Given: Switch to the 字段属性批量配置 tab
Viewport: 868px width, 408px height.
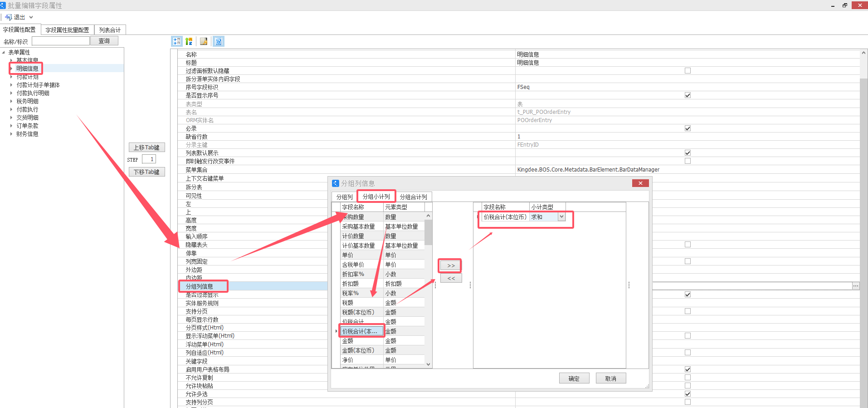Looking at the screenshot, I should pyautogui.click(x=67, y=30).
